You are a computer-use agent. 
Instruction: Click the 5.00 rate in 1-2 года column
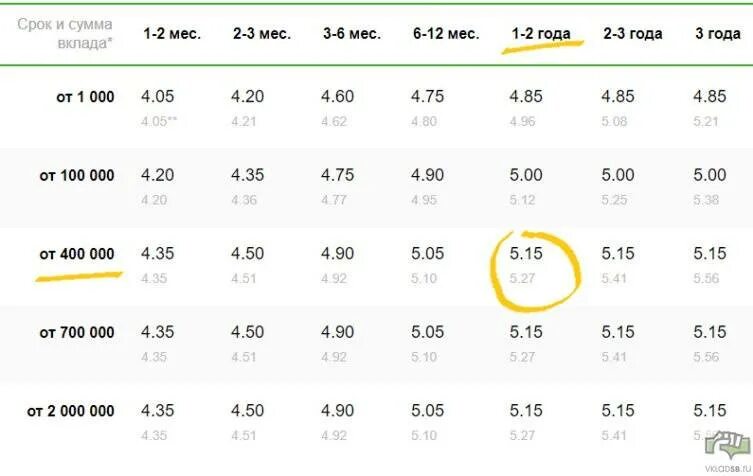[x=526, y=175]
